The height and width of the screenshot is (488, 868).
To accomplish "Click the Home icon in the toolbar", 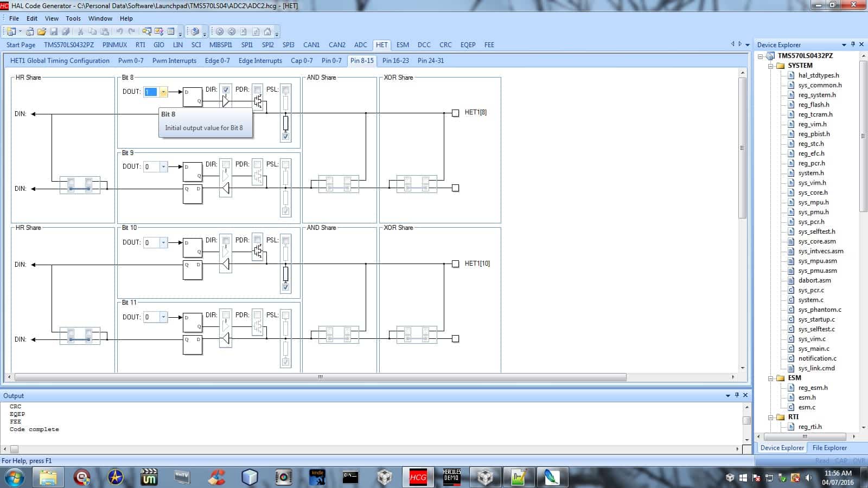I will tap(267, 31).
